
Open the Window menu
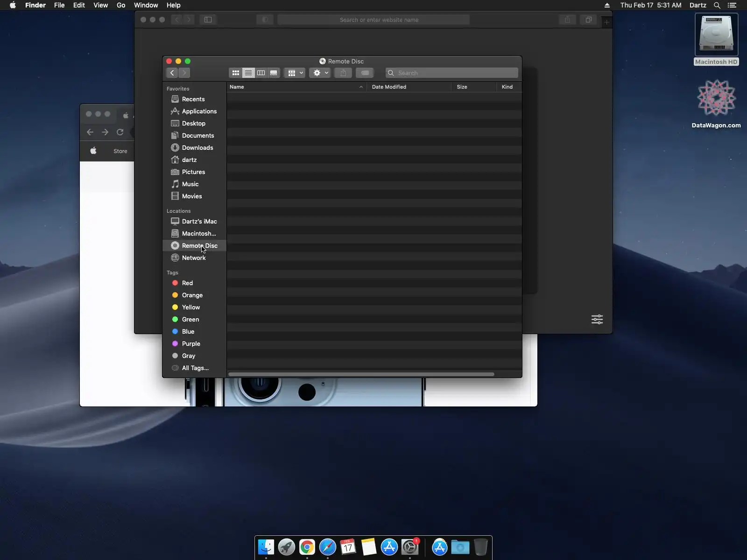146,5
